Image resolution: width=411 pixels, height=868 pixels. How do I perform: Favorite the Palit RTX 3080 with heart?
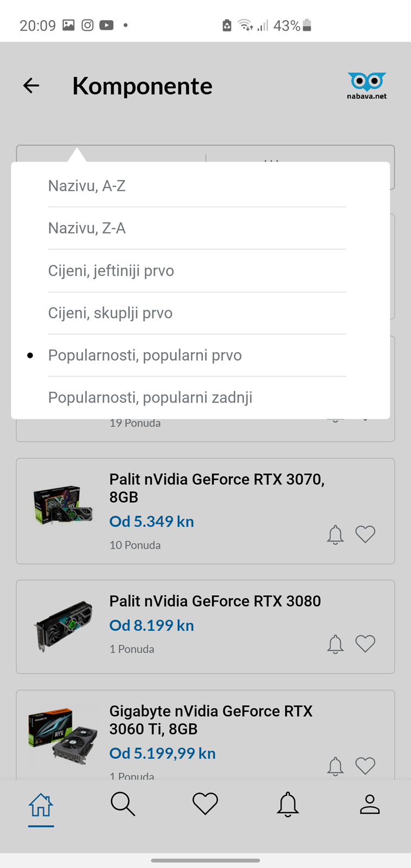pos(365,643)
